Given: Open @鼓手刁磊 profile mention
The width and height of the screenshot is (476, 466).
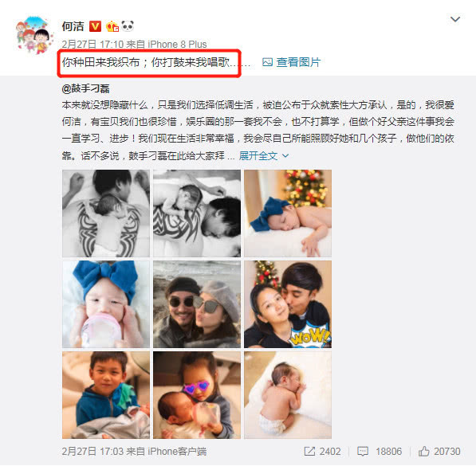Looking at the screenshot, I should [85, 89].
